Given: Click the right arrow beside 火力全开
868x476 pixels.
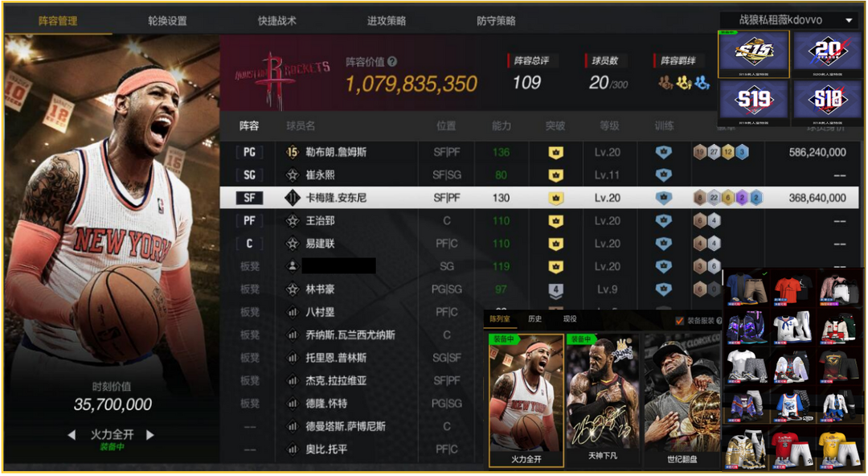Looking at the screenshot, I should click(x=150, y=435).
